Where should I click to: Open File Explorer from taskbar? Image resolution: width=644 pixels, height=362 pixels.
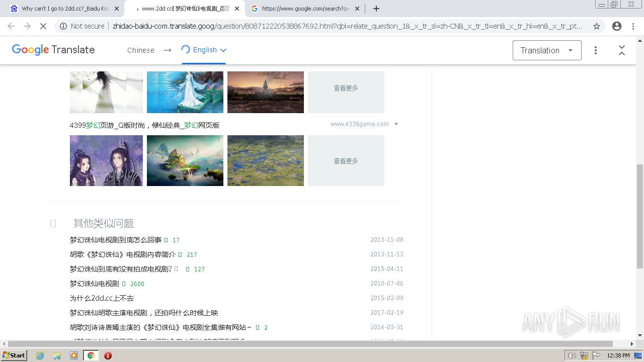[57, 355]
